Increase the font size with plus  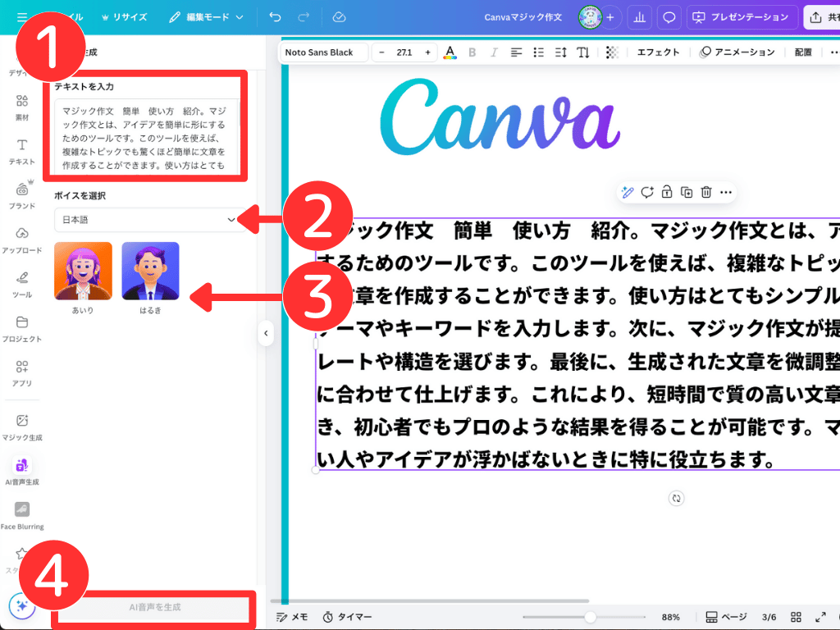(427, 52)
